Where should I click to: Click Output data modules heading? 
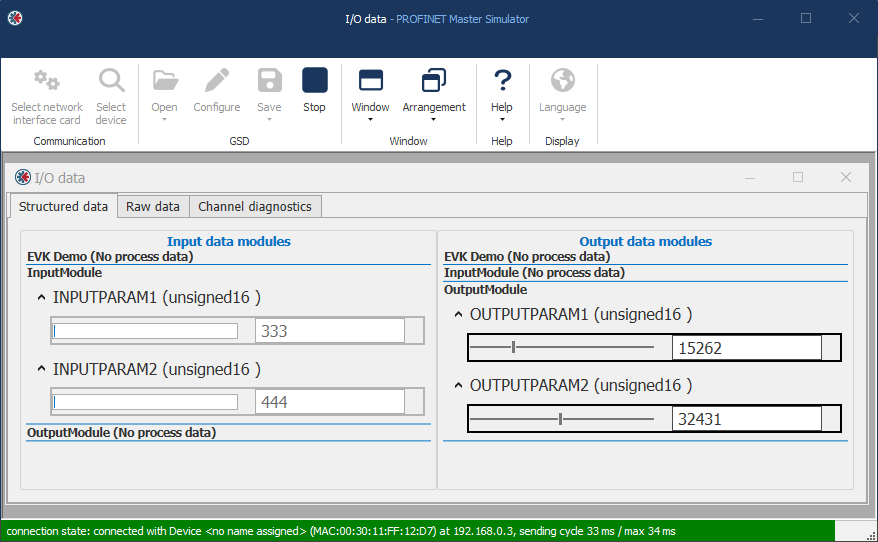point(646,241)
